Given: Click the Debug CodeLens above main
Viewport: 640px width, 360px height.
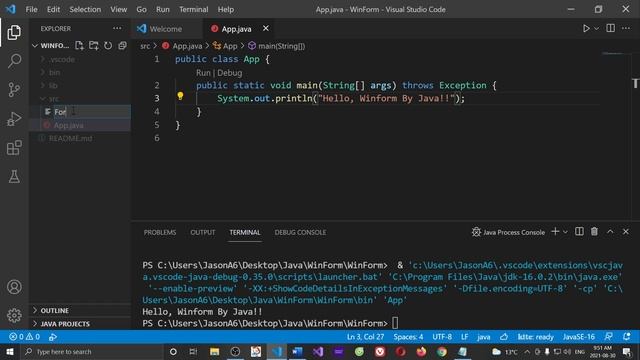Looking at the screenshot, I should point(229,73).
